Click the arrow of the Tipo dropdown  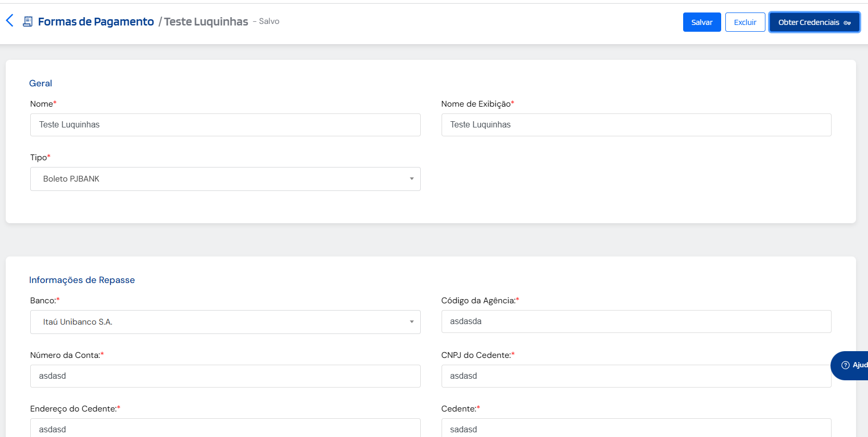[411, 179]
